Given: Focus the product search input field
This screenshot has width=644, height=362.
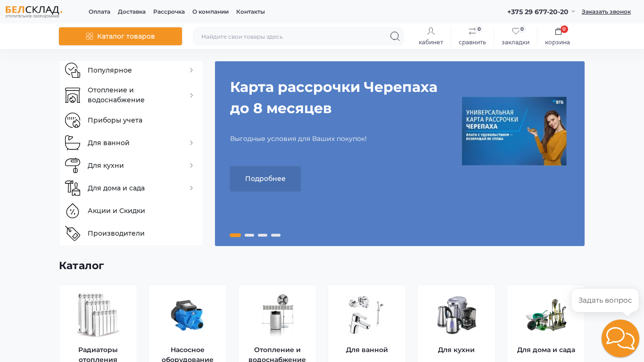Looking at the screenshot, I should pos(292,36).
